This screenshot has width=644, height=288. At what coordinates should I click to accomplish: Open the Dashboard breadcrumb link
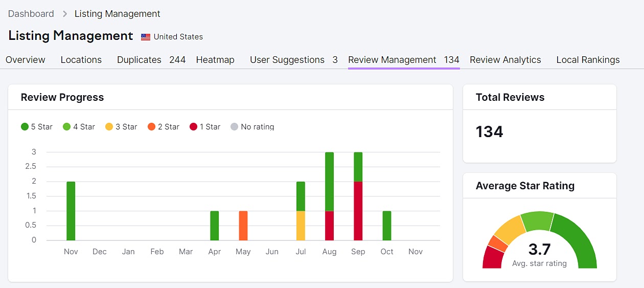tap(31, 14)
